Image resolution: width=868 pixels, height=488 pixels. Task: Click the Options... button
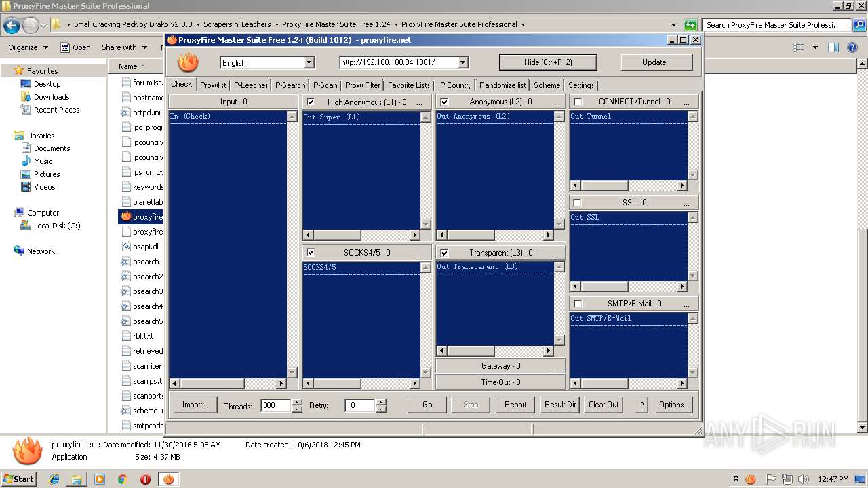coord(673,405)
